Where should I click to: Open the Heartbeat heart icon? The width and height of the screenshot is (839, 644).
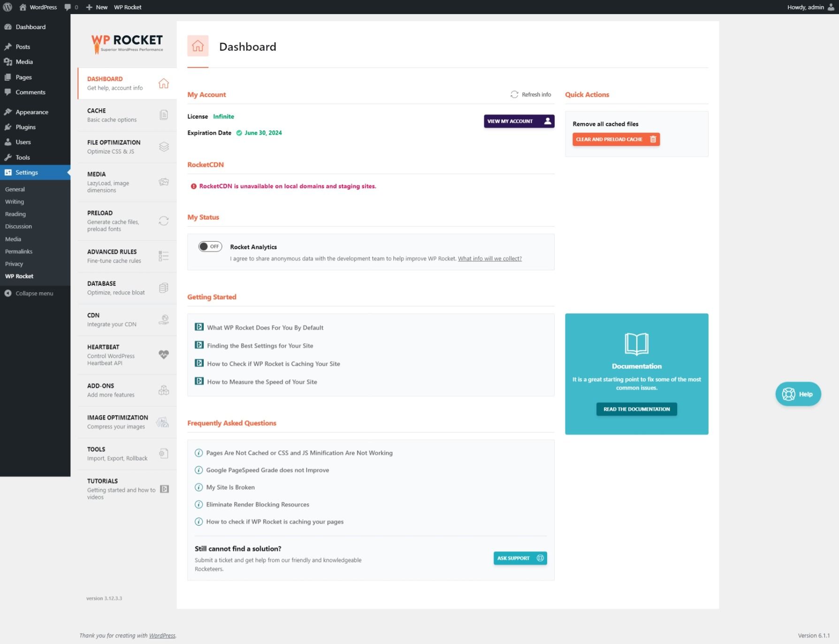pos(163,355)
